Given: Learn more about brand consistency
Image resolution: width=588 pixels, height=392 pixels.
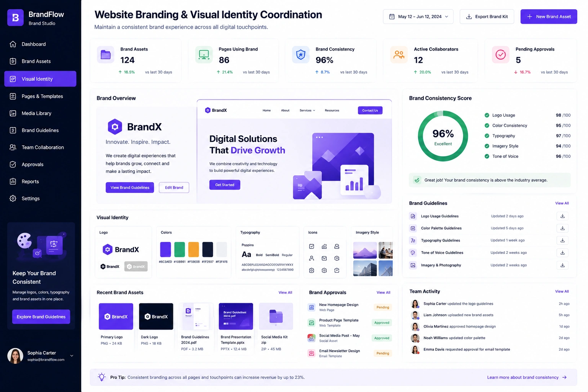Looking at the screenshot, I should tap(527, 377).
